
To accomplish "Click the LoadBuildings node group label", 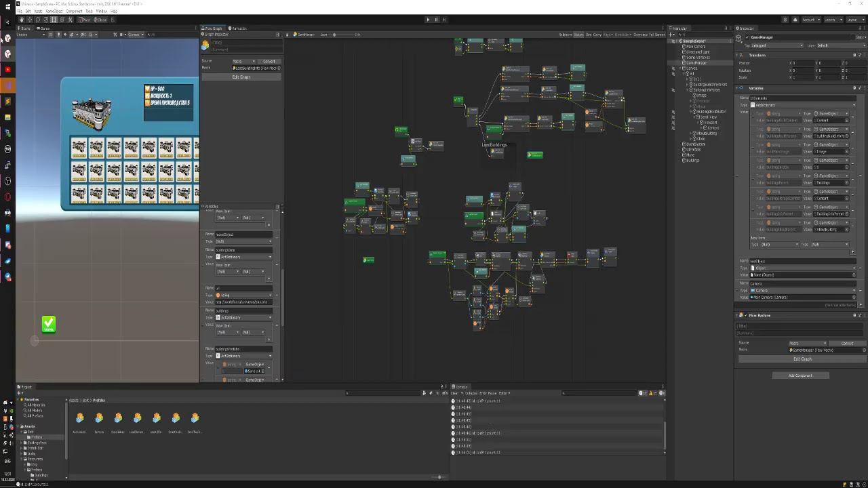I will coord(494,144).
